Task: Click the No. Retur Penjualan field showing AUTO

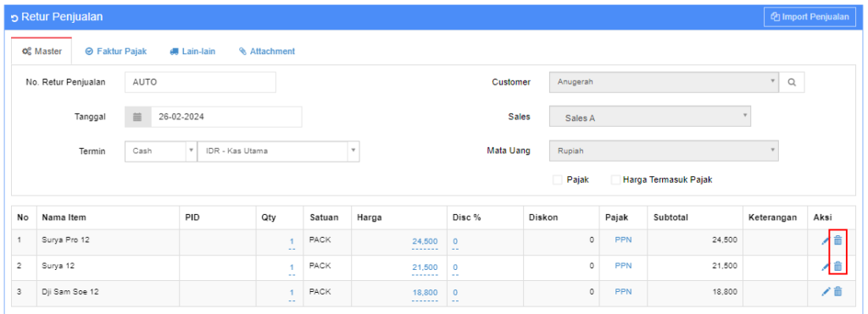Action: click(x=200, y=82)
